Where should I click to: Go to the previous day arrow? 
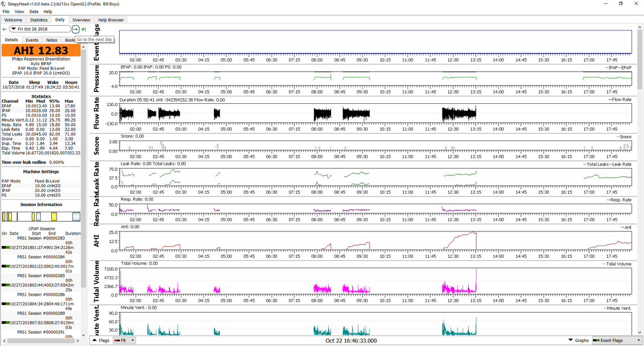(5, 29)
